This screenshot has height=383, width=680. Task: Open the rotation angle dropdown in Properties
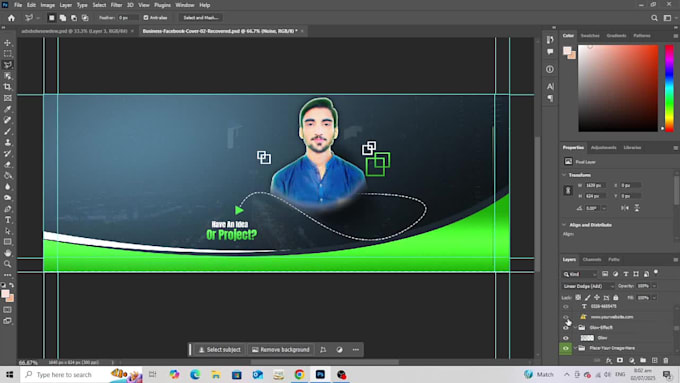point(604,209)
